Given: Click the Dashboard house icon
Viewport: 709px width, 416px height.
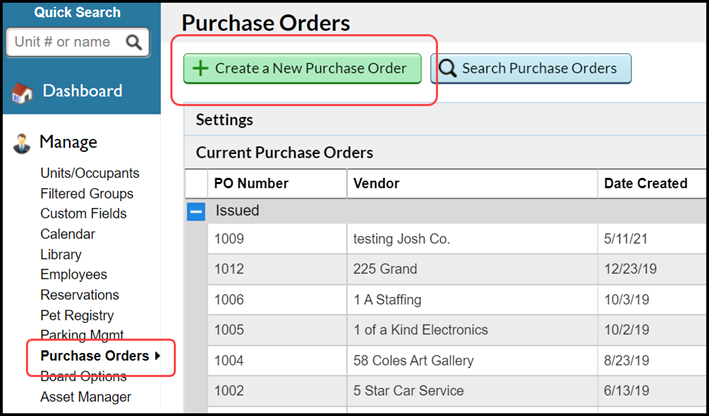Looking at the screenshot, I should (22, 93).
